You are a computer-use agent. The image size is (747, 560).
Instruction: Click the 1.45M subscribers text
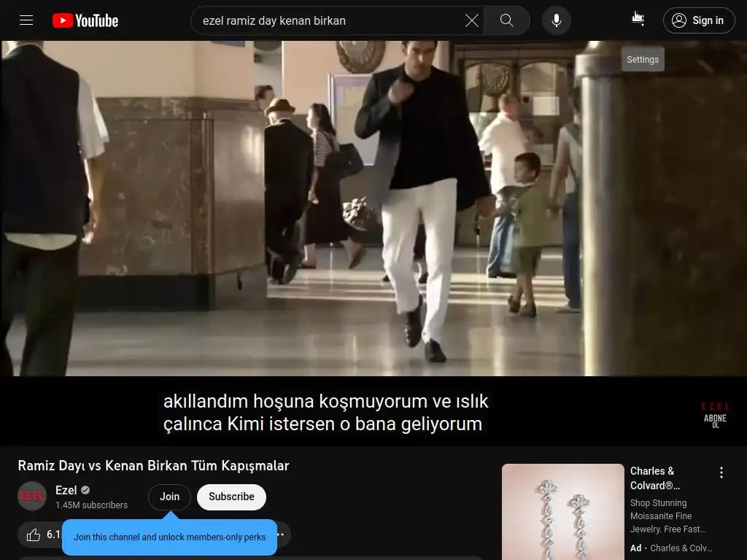point(91,505)
